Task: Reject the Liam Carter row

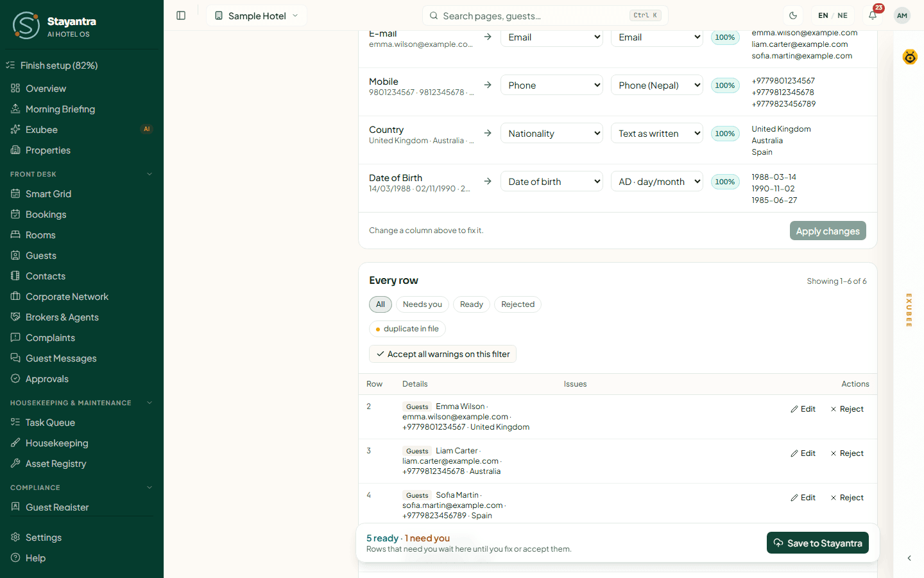Action: (847, 453)
